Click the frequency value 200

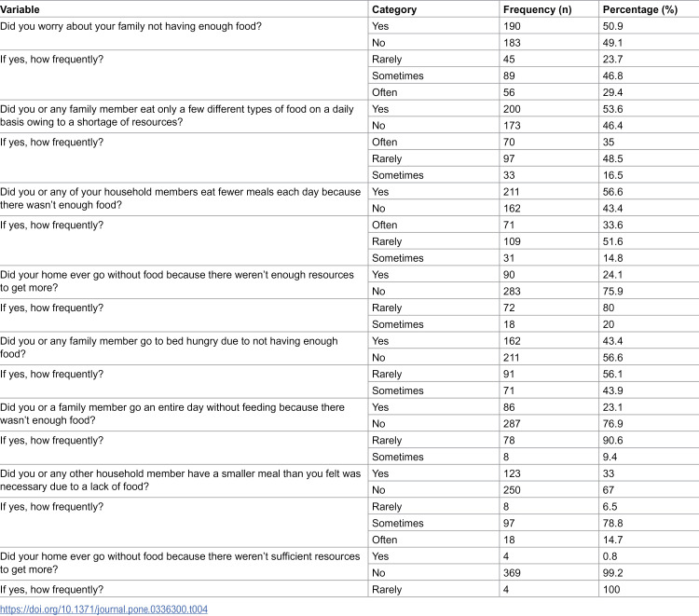tap(512, 109)
